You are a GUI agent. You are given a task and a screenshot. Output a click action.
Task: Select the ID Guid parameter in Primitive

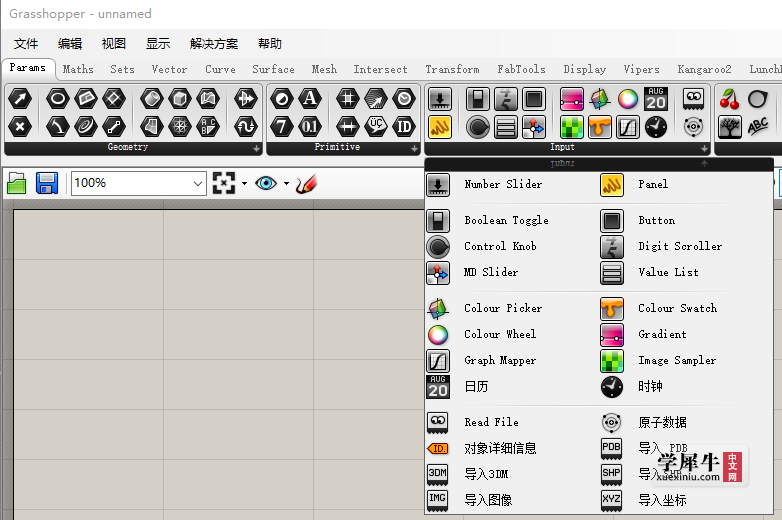click(403, 127)
